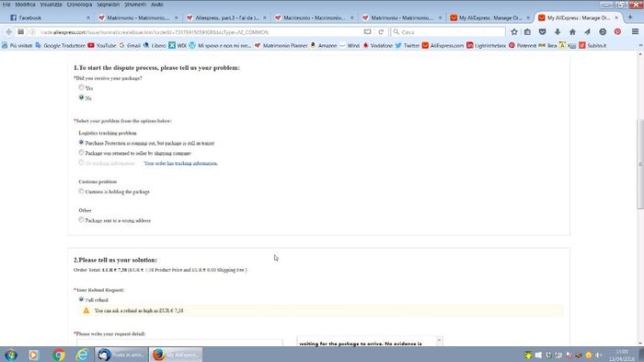Click the request detail text area
The image size is (644, 362).
pos(180,343)
